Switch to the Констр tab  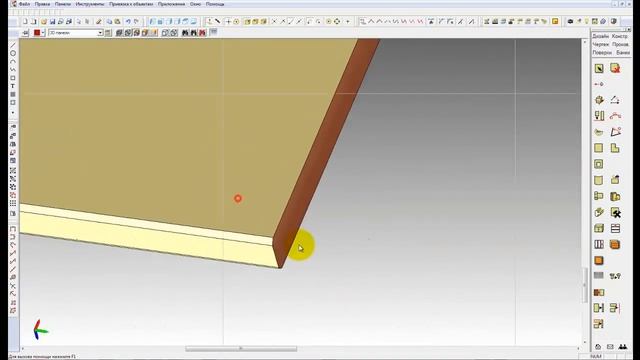point(620,36)
